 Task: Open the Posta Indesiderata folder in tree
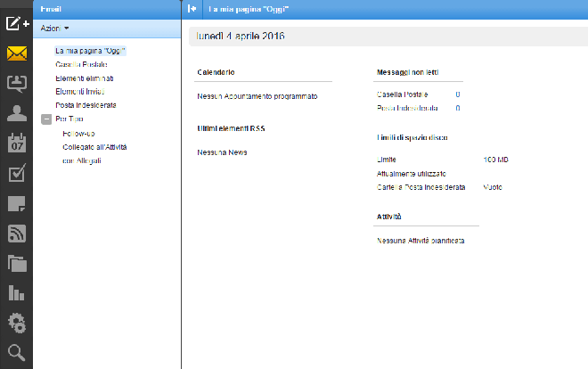(x=86, y=105)
